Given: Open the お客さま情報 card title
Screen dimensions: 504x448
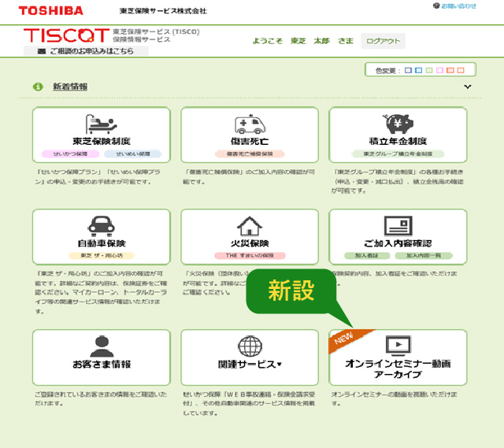Looking at the screenshot, I should coord(102,364).
